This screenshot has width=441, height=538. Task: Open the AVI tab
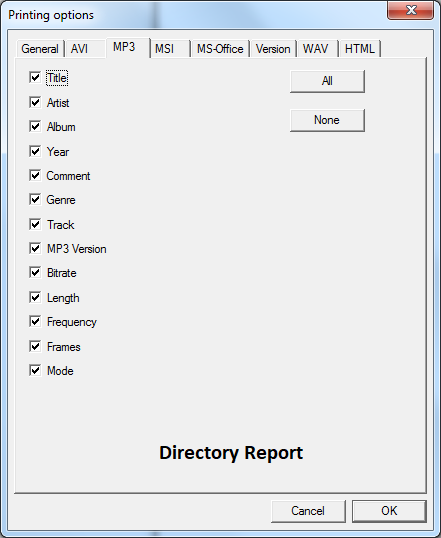coord(85,49)
